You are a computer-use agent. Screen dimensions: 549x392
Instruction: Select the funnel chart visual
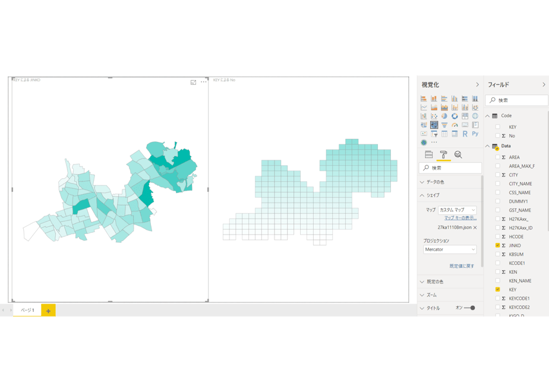[x=444, y=125]
